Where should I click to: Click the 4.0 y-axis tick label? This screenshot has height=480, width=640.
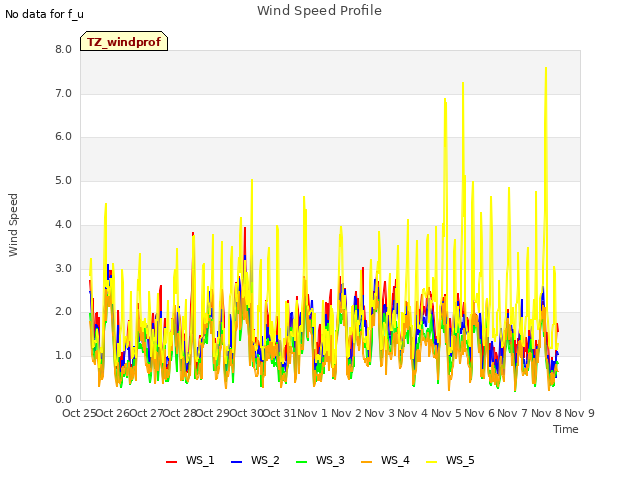tap(63, 224)
